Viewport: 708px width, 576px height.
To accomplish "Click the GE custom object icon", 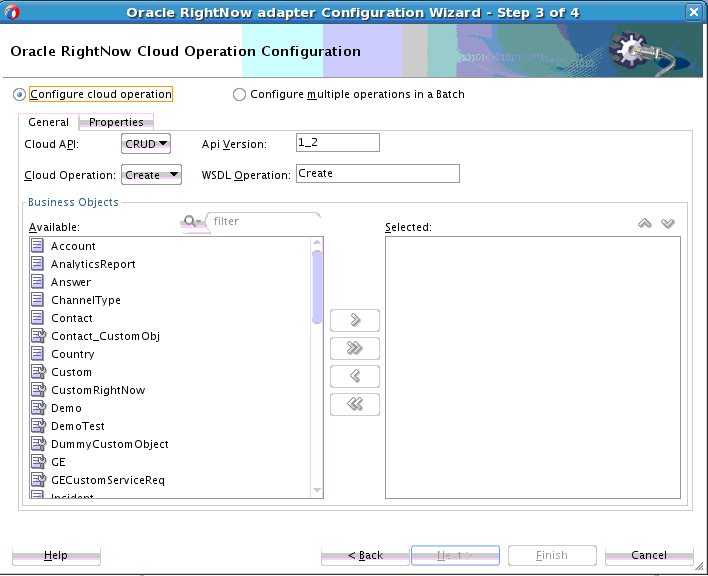I will [38, 462].
